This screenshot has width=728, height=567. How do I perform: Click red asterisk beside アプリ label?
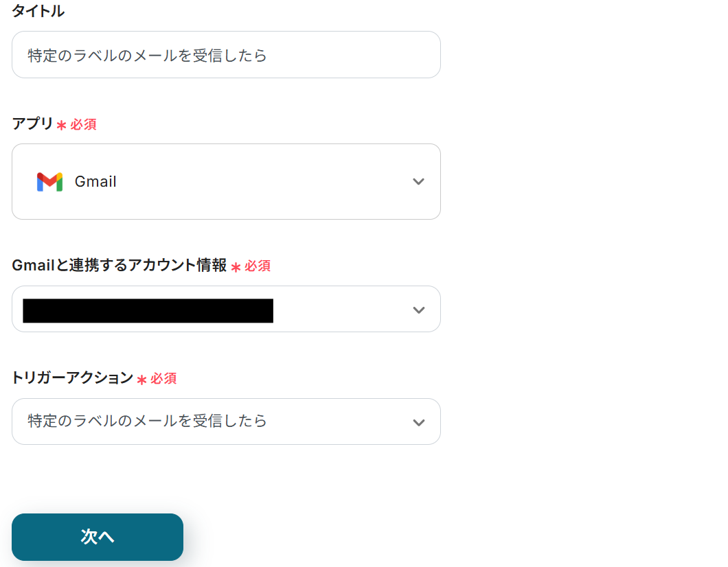[62, 126]
